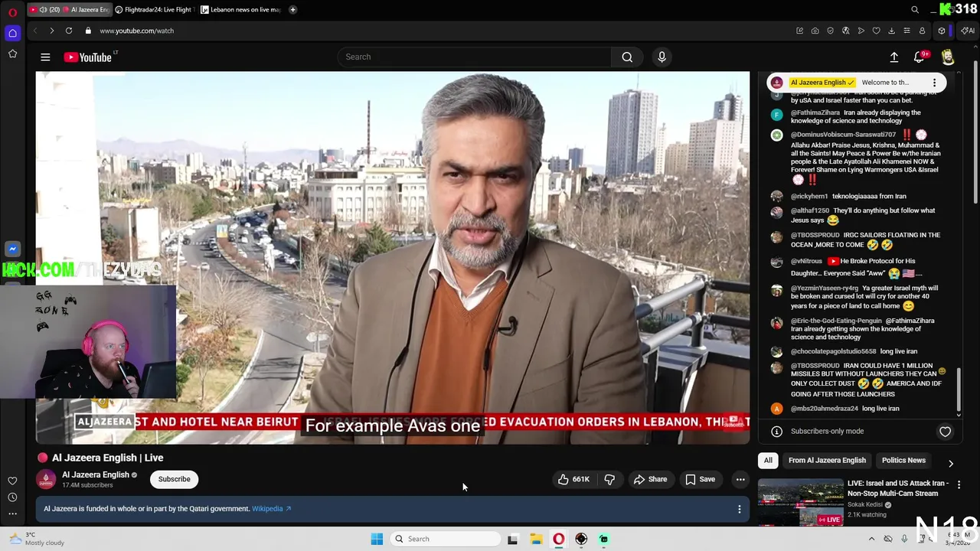
Task: Click the Windows taskbar search box
Action: coord(446,539)
